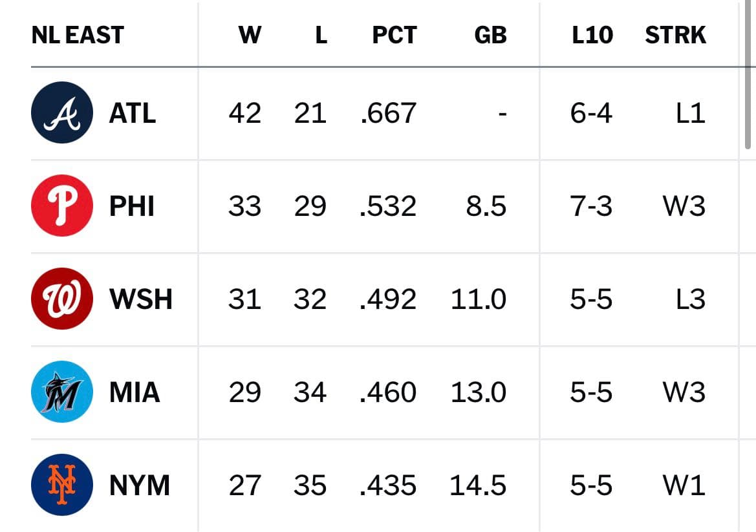Click the Mets W1 streak cell
This screenshot has width=756, height=532.
click(684, 485)
